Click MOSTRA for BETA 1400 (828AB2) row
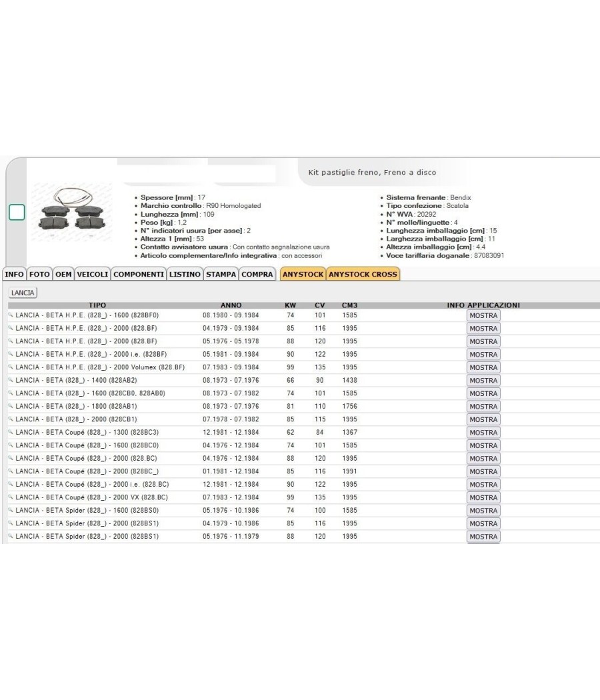The width and height of the screenshot is (600, 700). coord(483,381)
